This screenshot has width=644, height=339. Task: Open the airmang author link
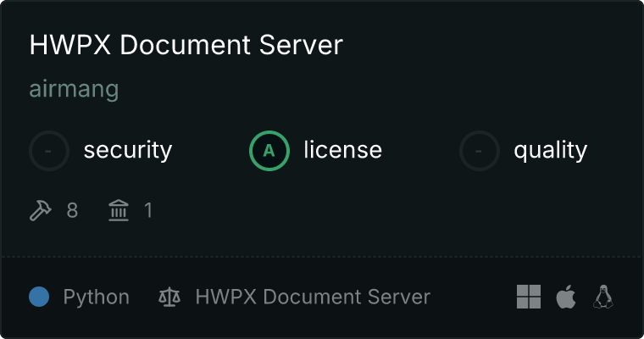coord(74,89)
